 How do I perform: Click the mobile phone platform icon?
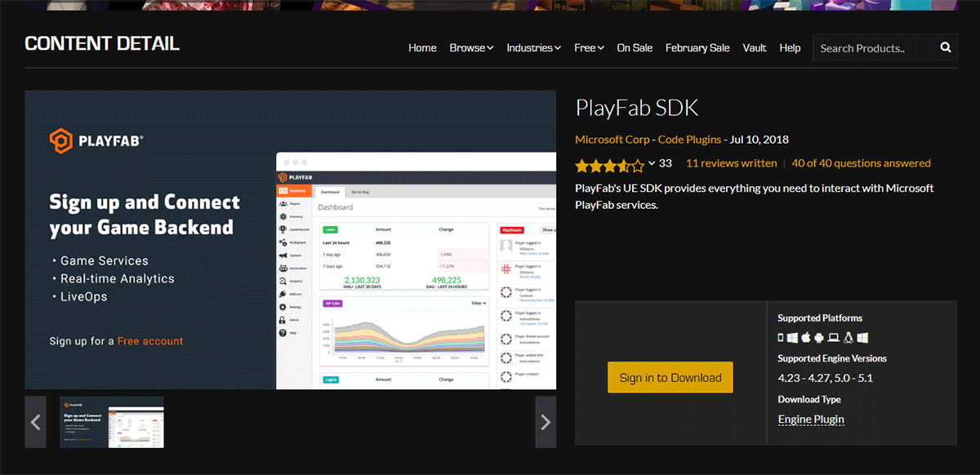click(781, 338)
